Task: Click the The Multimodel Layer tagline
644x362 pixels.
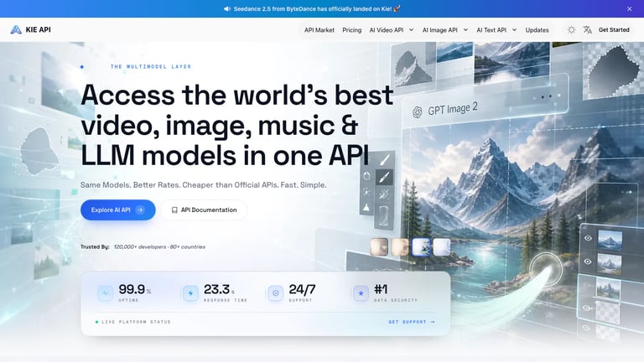Action: [151, 66]
